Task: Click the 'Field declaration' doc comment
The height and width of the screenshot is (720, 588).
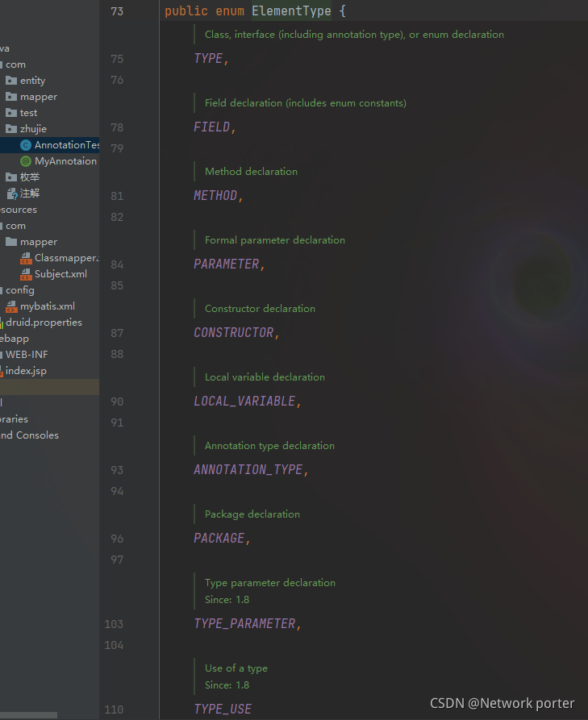Action: 306,103
